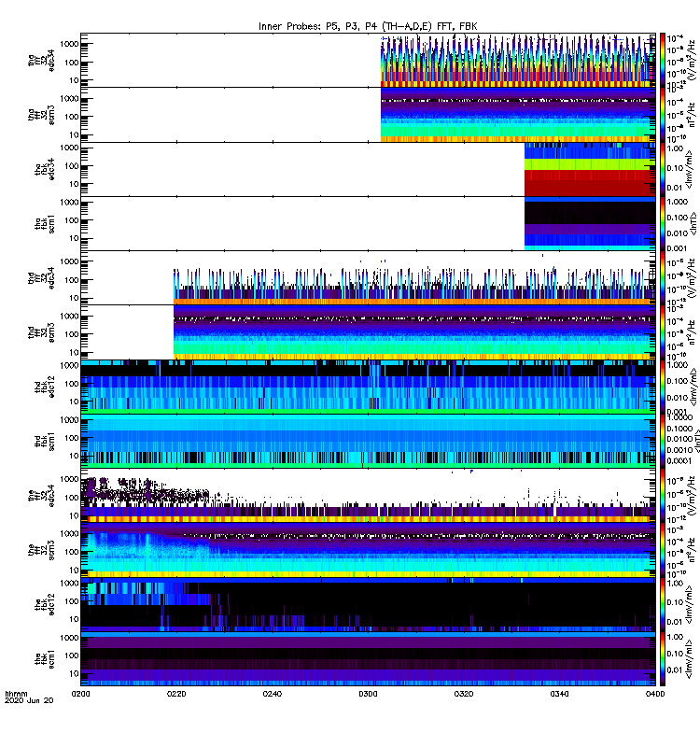The image size is (700, 747).
Task: Click the 0200 time axis tick label
Action: click(80, 694)
